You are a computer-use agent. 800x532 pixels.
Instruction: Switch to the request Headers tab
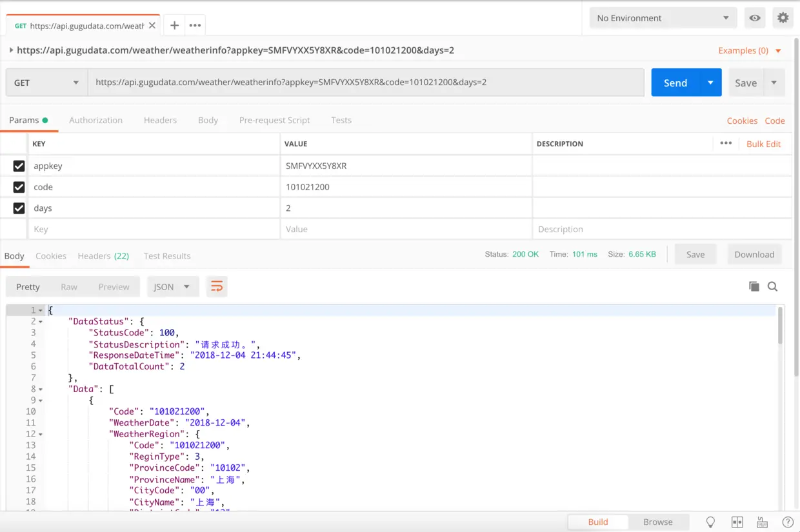pyautogui.click(x=160, y=120)
